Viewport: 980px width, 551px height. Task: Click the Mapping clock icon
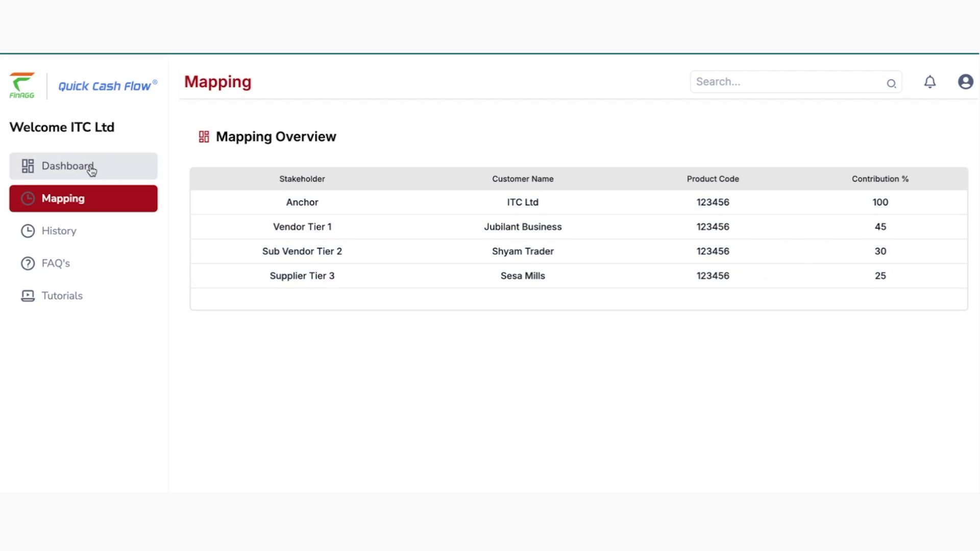(x=28, y=198)
